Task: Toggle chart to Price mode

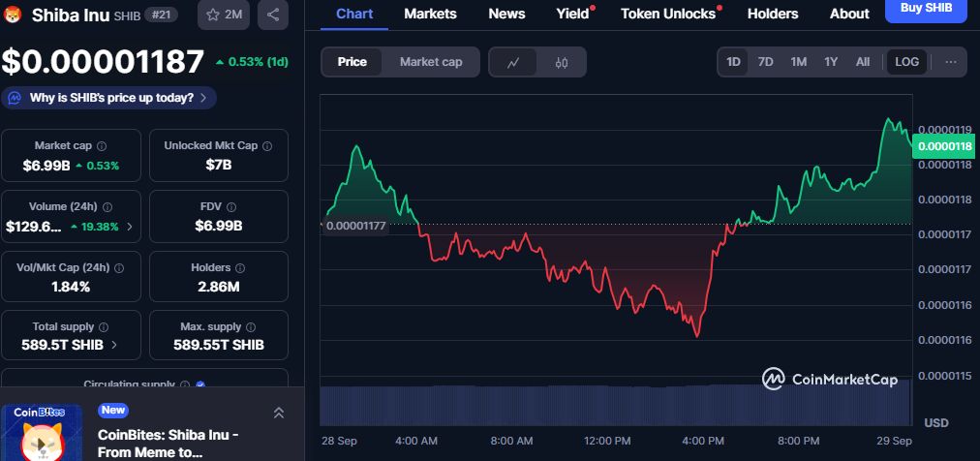Action: (352, 62)
